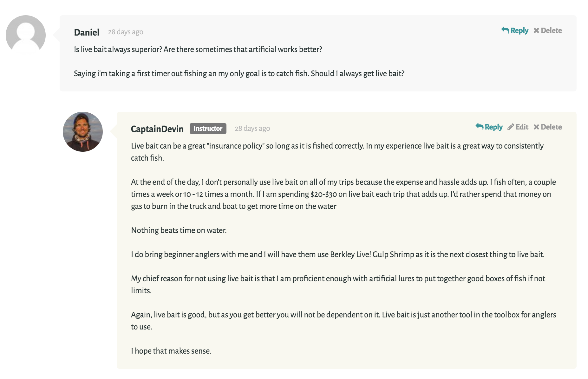Click the X icon beside CaptainDevin's Delete

tap(536, 127)
